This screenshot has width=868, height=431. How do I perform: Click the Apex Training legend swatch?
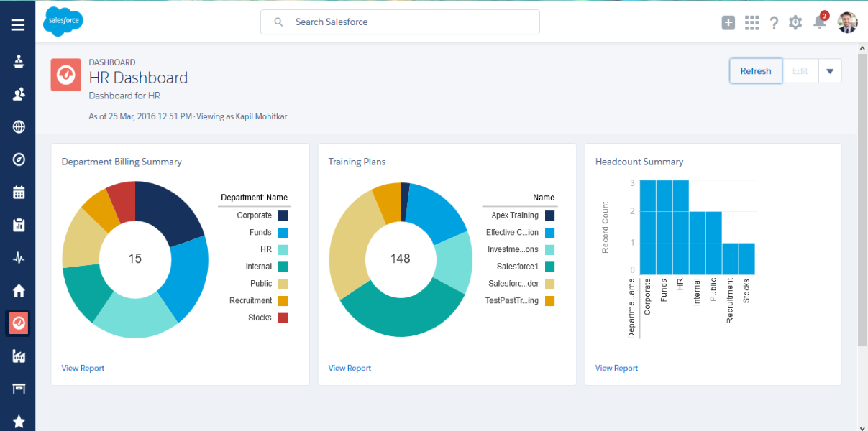[x=549, y=215]
